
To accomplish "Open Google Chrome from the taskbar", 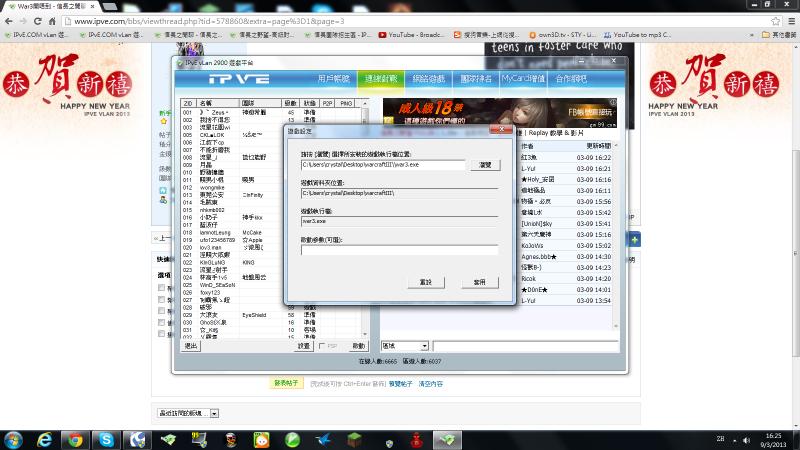I will click(75, 438).
